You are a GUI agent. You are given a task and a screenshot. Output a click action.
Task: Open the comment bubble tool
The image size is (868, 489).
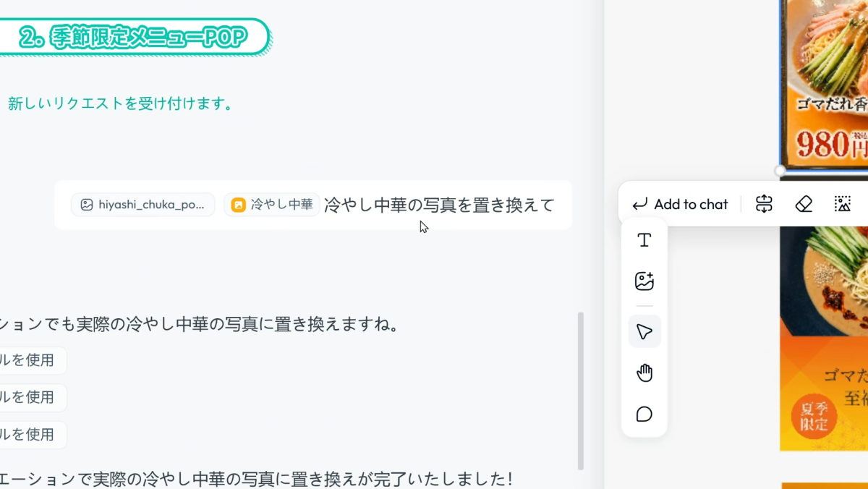(x=644, y=414)
